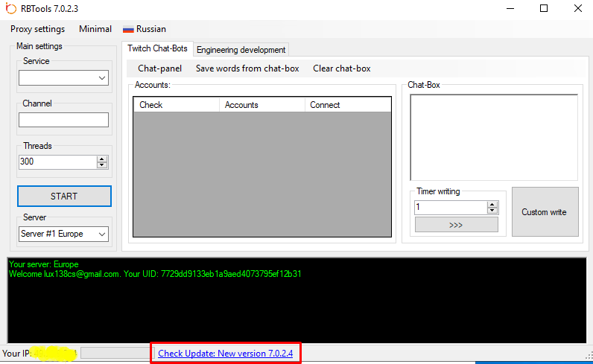Open the Proxy settings menu

tap(37, 29)
